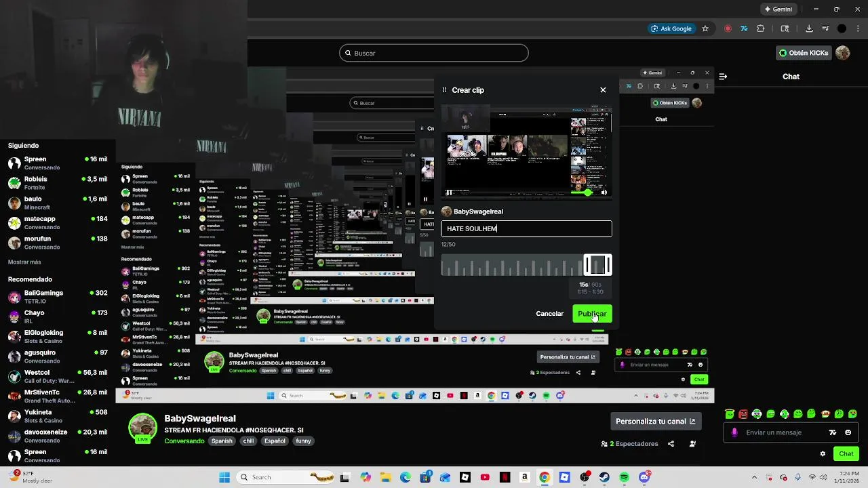868x488 pixels.
Task: Click BabySwagelreal live avatar below stream
Action: coord(142,428)
